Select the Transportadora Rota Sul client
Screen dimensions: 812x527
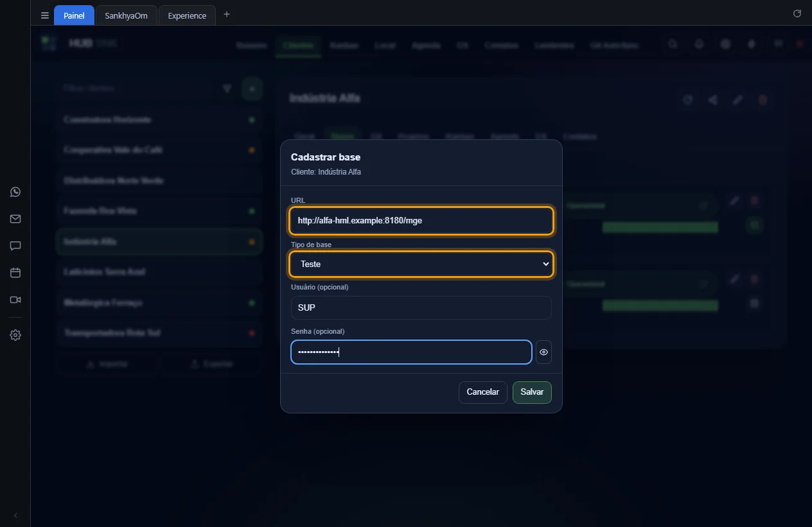[159, 333]
